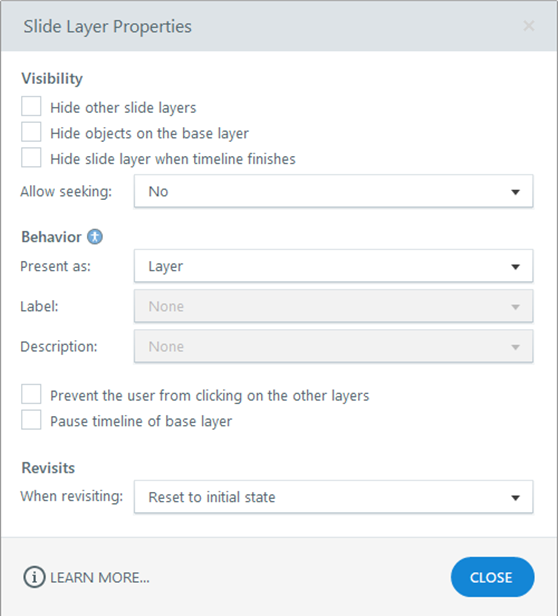
Task: Dismiss dialog with the title bar X icon
Action: (529, 26)
